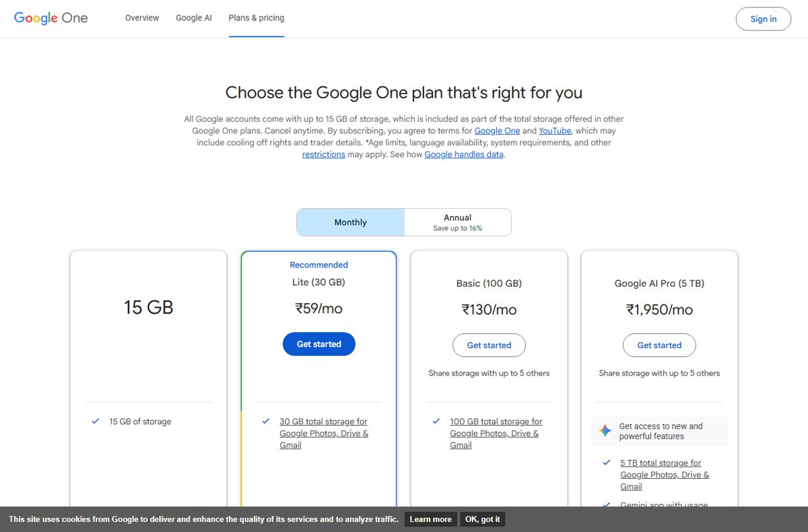
Task: Get started with Google AI Pro plan
Action: 660,345
